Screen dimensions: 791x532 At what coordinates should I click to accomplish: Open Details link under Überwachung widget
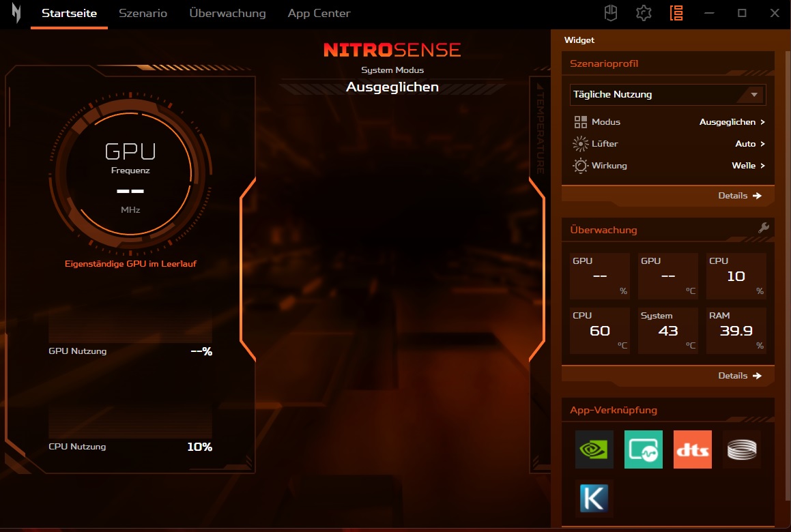point(739,376)
